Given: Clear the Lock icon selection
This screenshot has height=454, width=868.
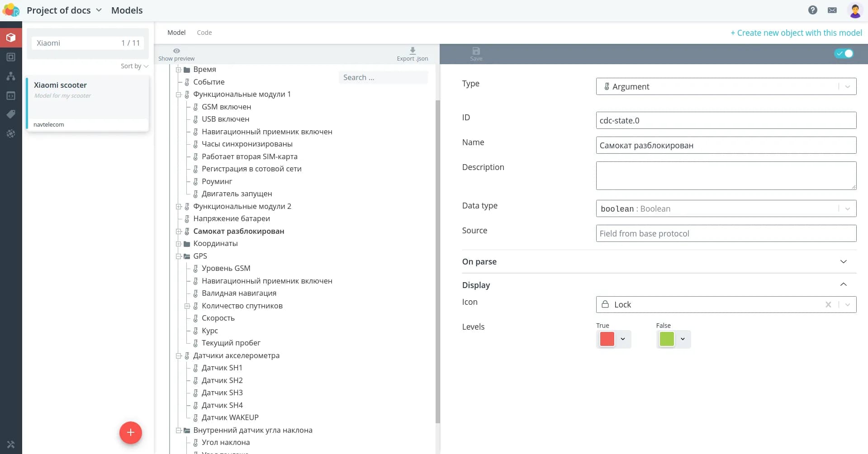Looking at the screenshot, I should coord(828,305).
